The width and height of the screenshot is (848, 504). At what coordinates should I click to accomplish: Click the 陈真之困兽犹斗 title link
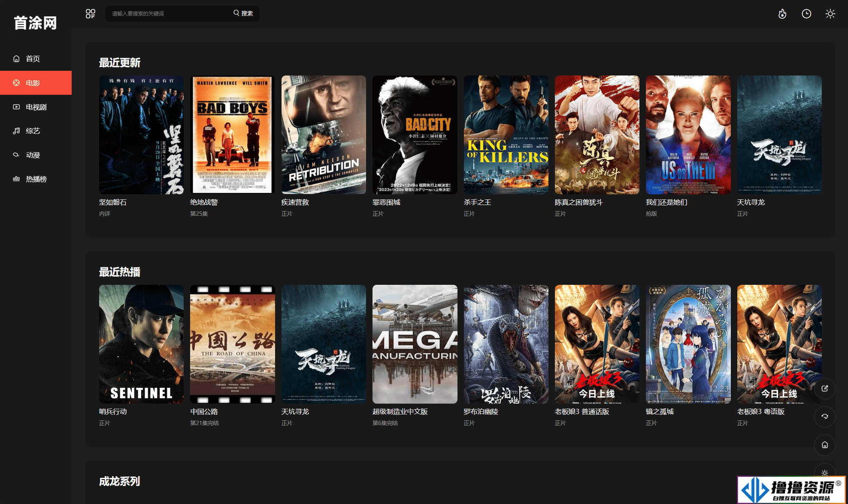[579, 202]
